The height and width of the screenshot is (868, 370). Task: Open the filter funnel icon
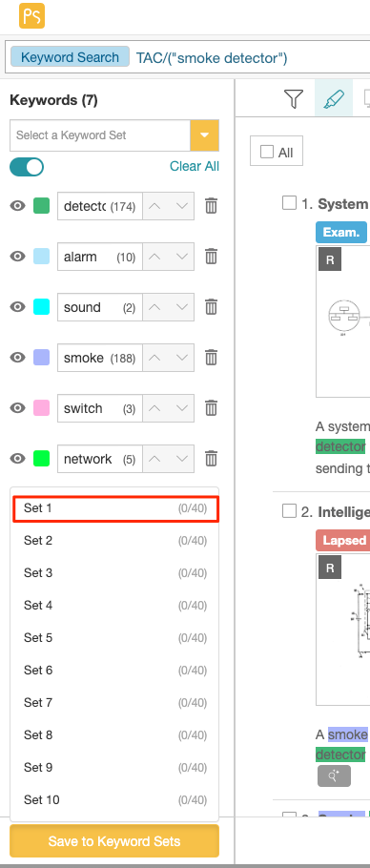(x=294, y=99)
